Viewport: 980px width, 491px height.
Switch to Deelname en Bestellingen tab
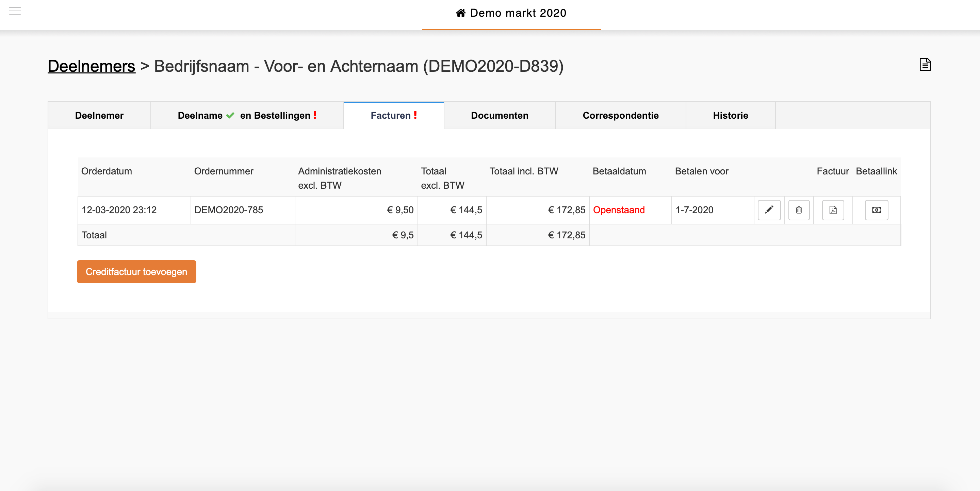(247, 116)
